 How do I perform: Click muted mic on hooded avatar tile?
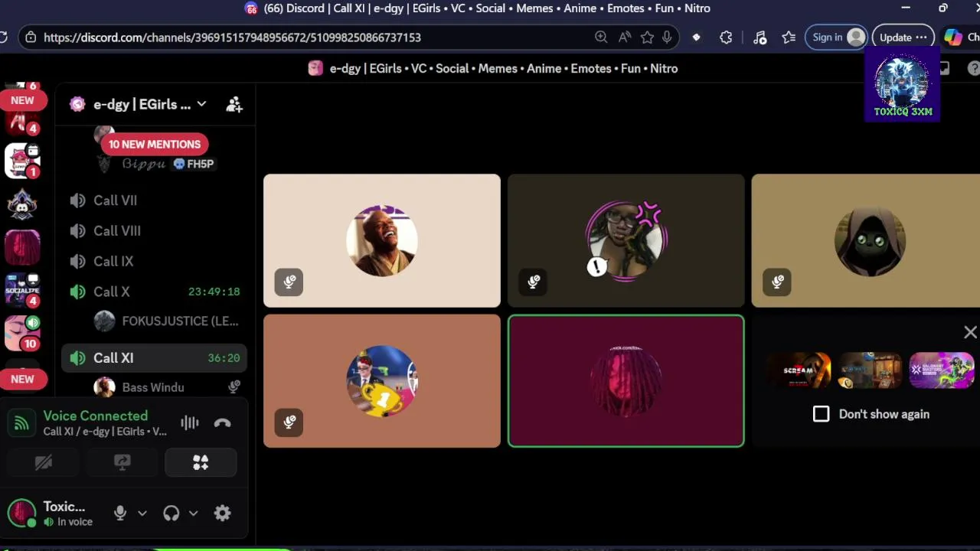pyautogui.click(x=778, y=282)
